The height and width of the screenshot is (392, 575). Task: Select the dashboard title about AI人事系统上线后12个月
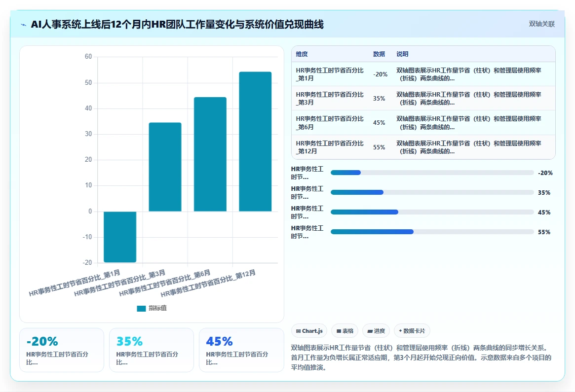pos(177,25)
